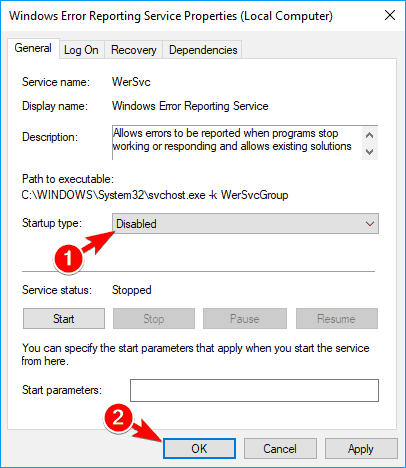Apply the startup type change
This screenshot has width=406, height=468.
point(361,449)
